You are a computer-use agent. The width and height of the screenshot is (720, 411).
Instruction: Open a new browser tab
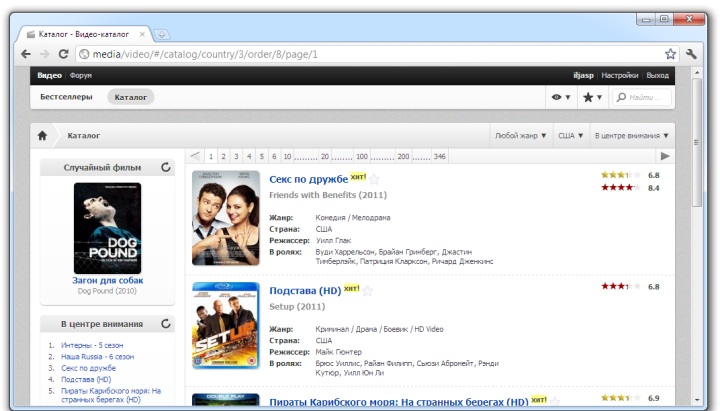[x=161, y=34]
